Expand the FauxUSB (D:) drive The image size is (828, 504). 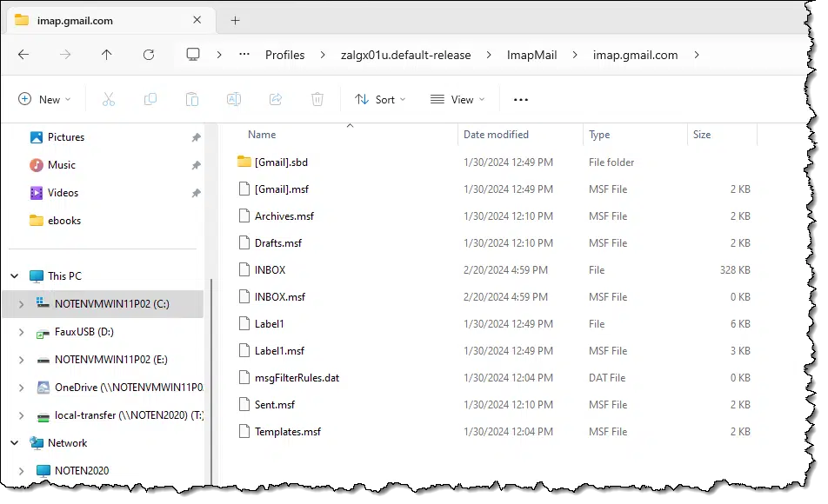21,332
